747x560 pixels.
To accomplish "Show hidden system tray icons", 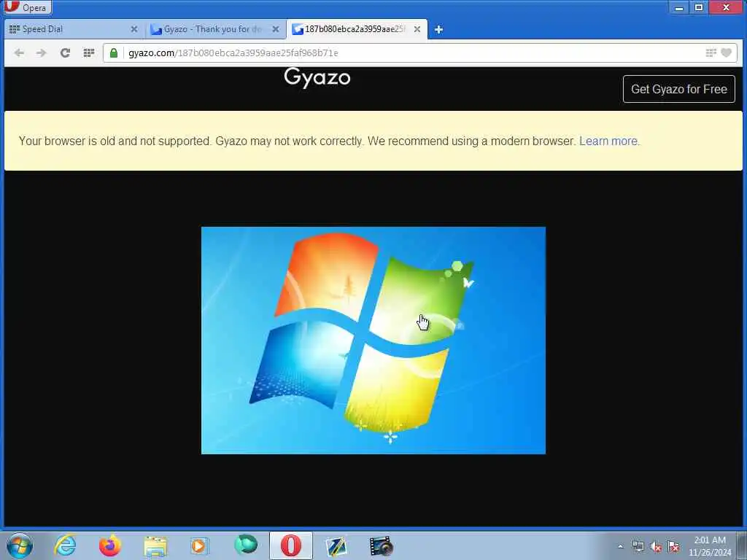I will [620, 547].
